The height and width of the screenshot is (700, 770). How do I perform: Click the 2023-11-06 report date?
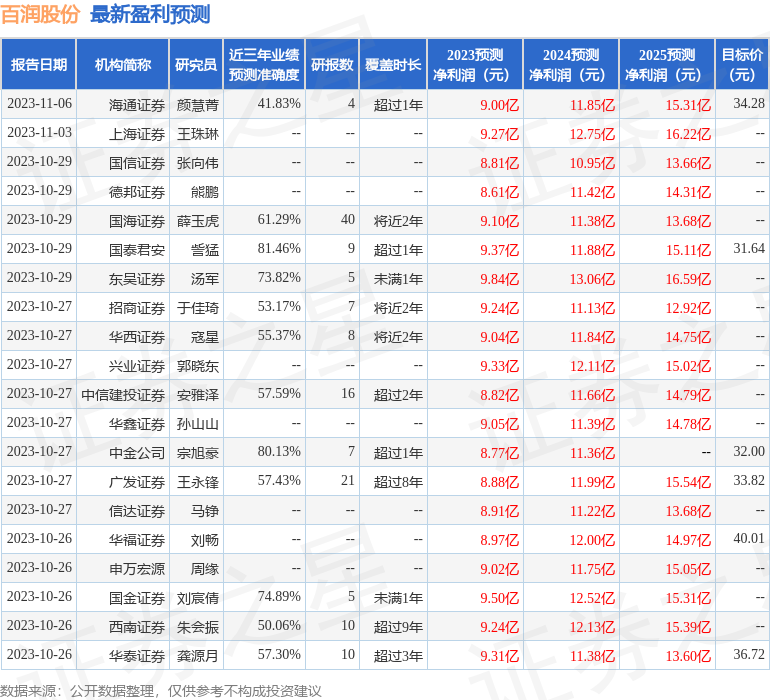pos(39,103)
